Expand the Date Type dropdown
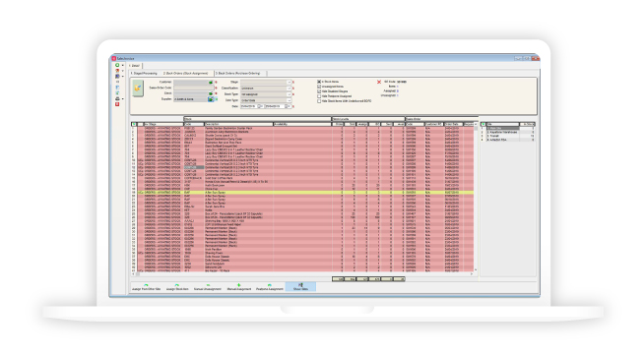Screen dimensions: 644x355 [289, 100]
